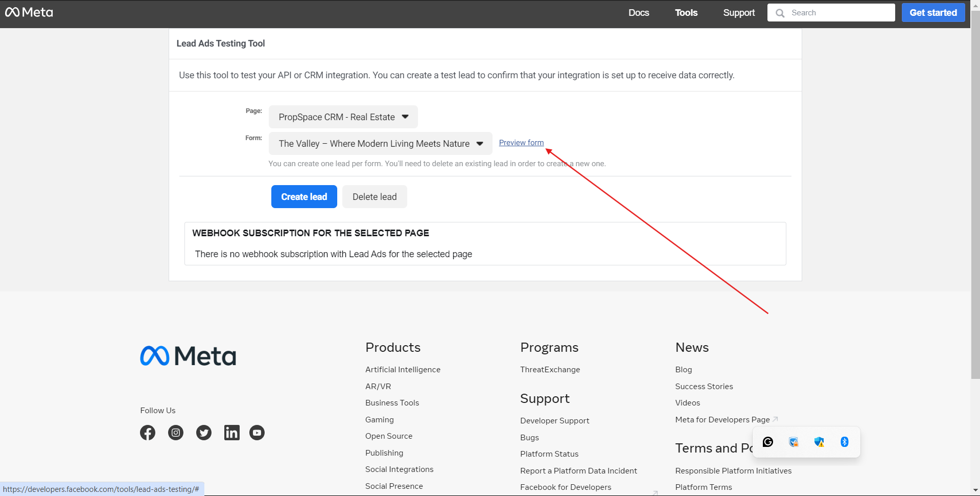Viewport: 980px width, 496px height.
Task: Open Meta for Developers Page link
Action: pos(722,420)
